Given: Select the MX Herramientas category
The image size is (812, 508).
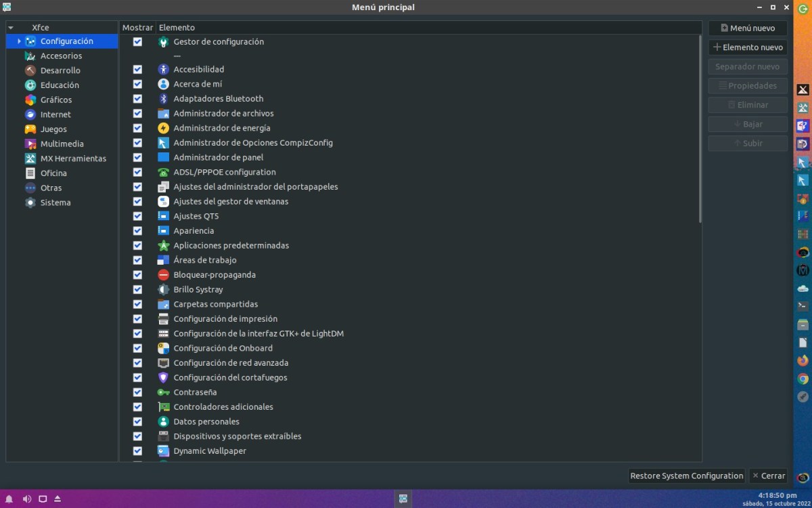Looking at the screenshot, I should pos(73,158).
